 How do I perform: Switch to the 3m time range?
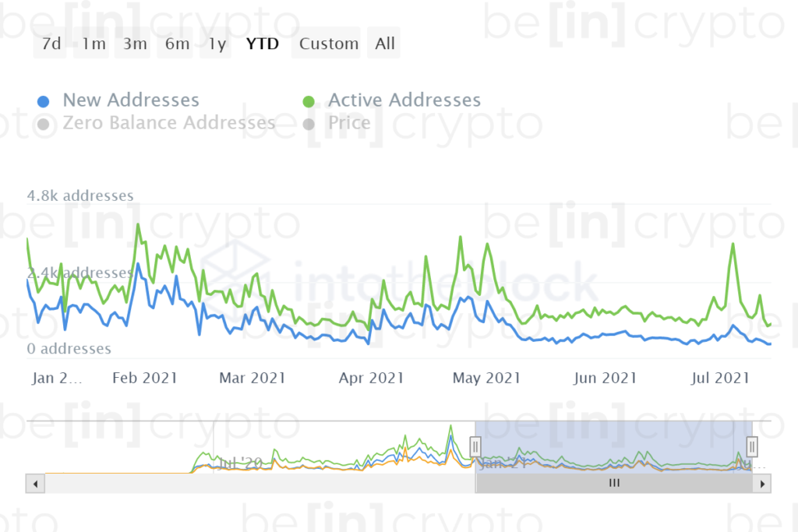tap(133, 44)
